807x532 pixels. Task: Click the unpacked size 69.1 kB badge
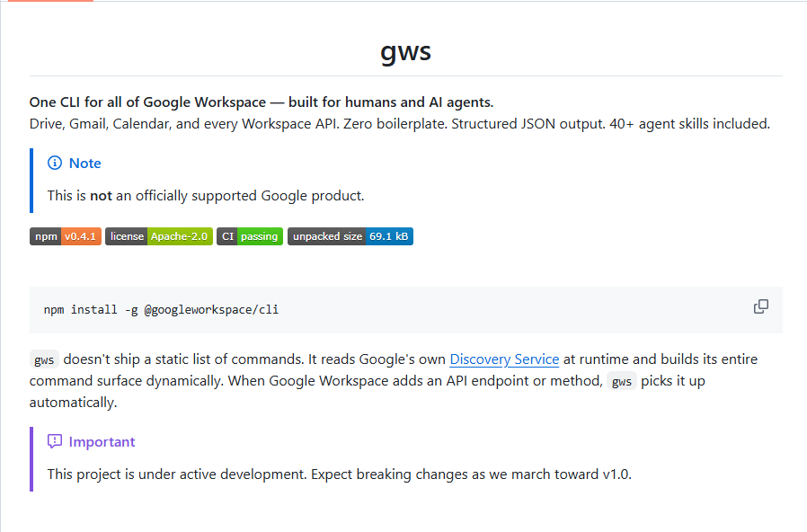pyautogui.click(x=350, y=236)
